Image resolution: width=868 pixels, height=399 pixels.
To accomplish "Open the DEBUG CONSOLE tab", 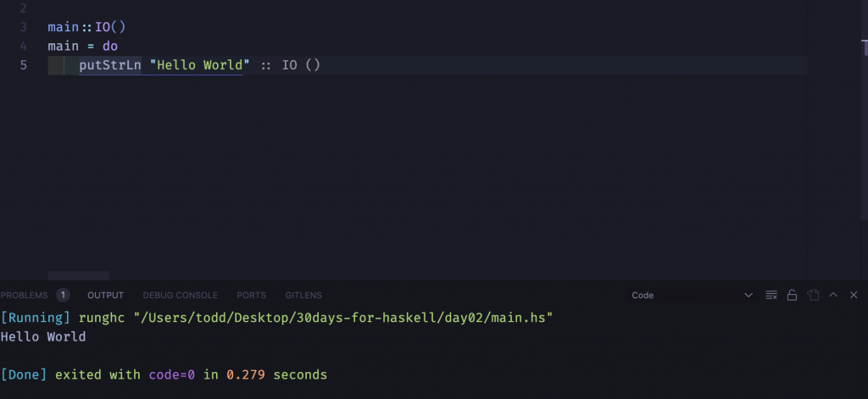I will [x=180, y=295].
